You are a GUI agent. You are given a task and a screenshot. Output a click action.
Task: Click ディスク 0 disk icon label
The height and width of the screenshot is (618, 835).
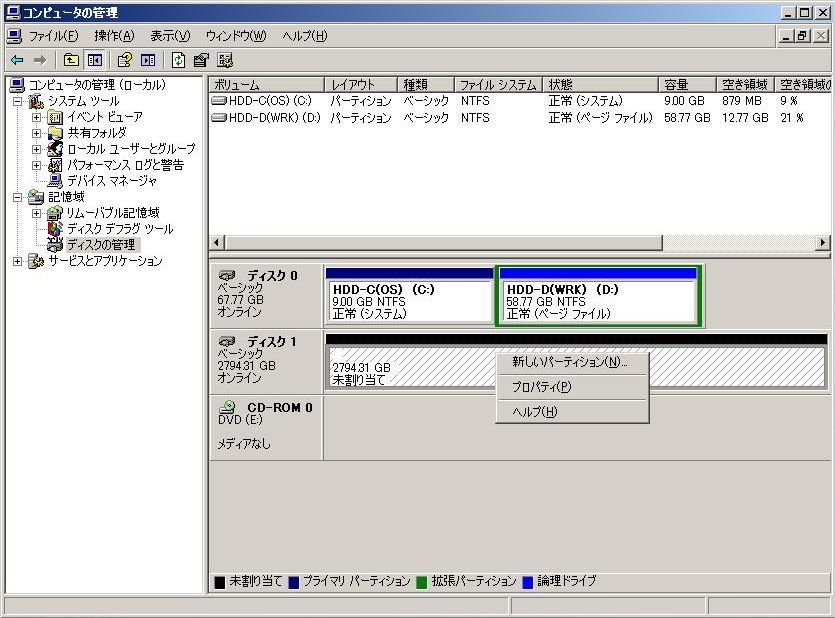point(227,276)
